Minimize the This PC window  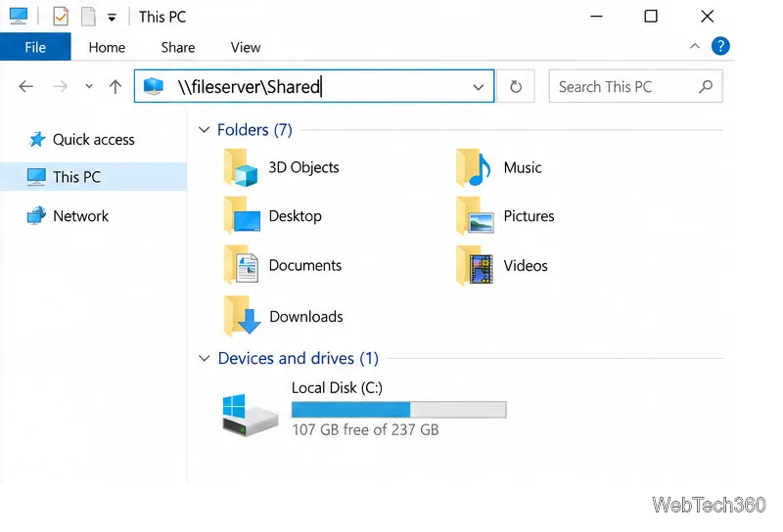596,17
